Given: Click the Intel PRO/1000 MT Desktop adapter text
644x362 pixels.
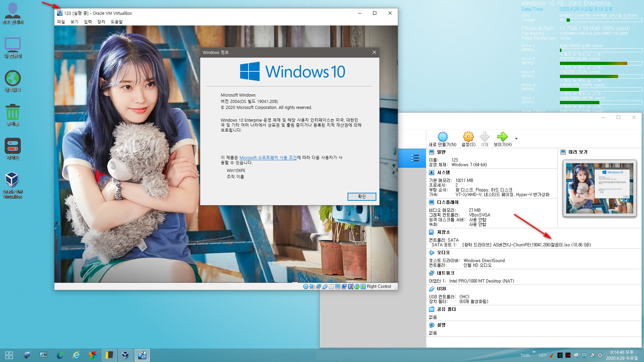Looking at the screenshot, I should (x=482, y=281).
